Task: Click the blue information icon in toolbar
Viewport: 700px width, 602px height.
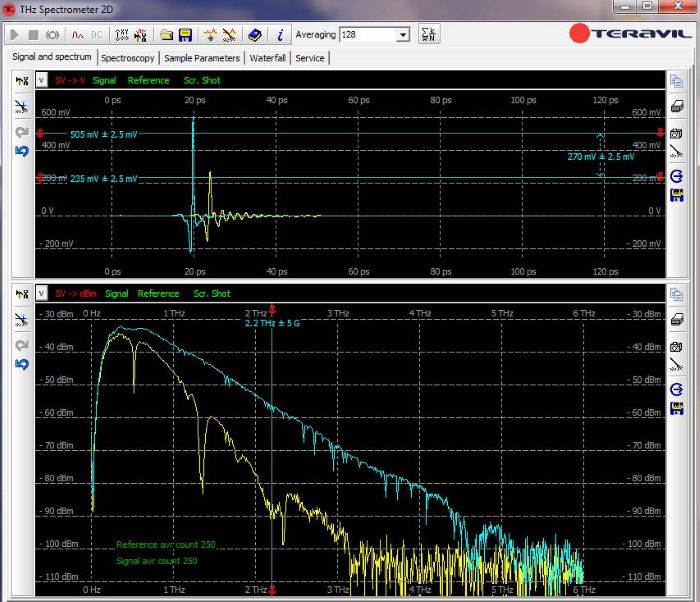Action: pos(280,34)
